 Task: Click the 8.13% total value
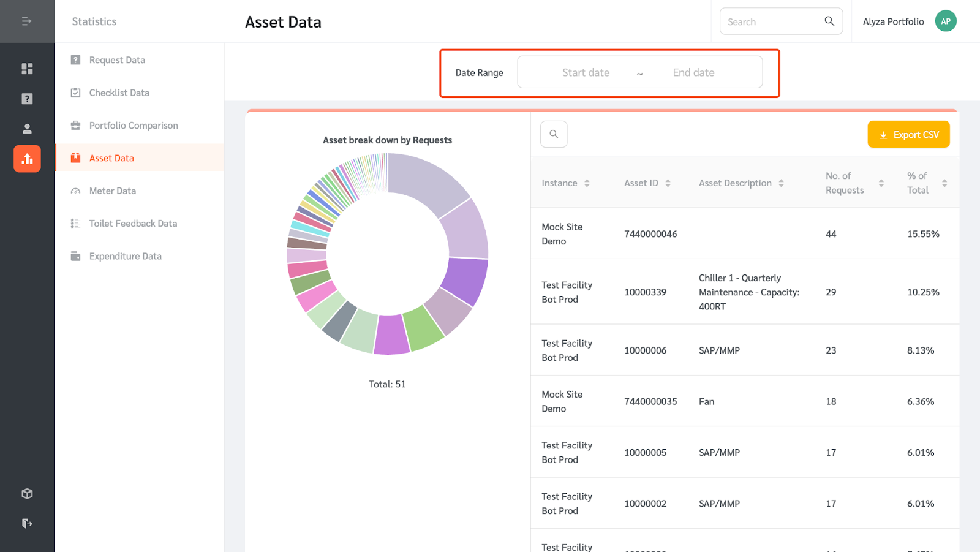(x=921, y=350)
